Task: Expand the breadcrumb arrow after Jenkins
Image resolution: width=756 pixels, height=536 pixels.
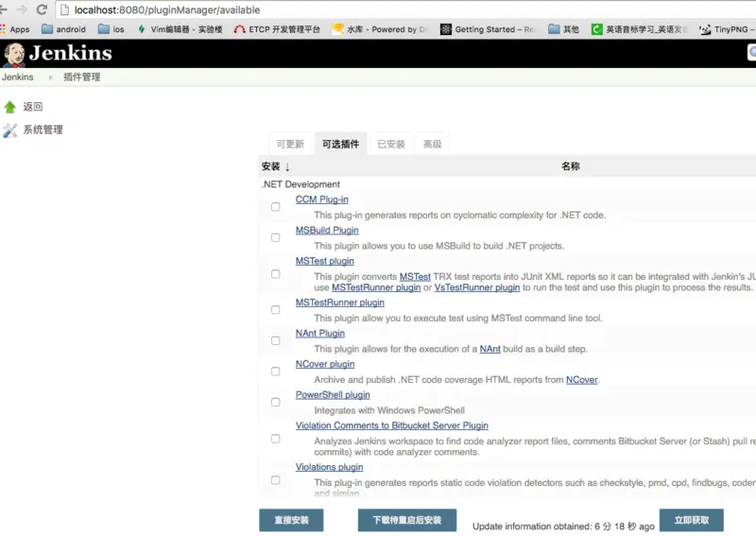Action: click(x=50, y=78)
